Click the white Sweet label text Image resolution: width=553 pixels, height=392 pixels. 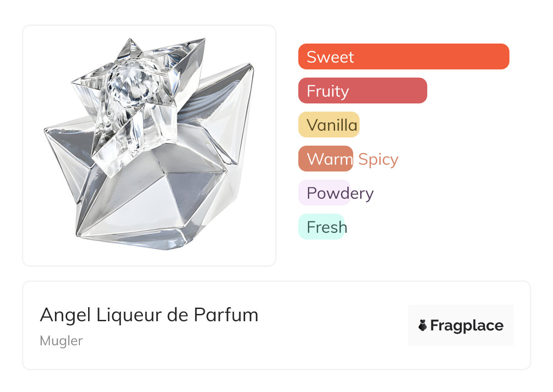pyautogui.click(x=330, y=57)
